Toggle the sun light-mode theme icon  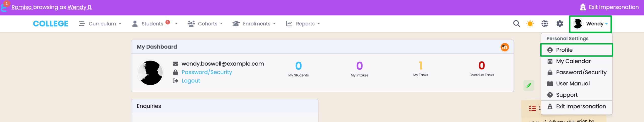point(530,24)
